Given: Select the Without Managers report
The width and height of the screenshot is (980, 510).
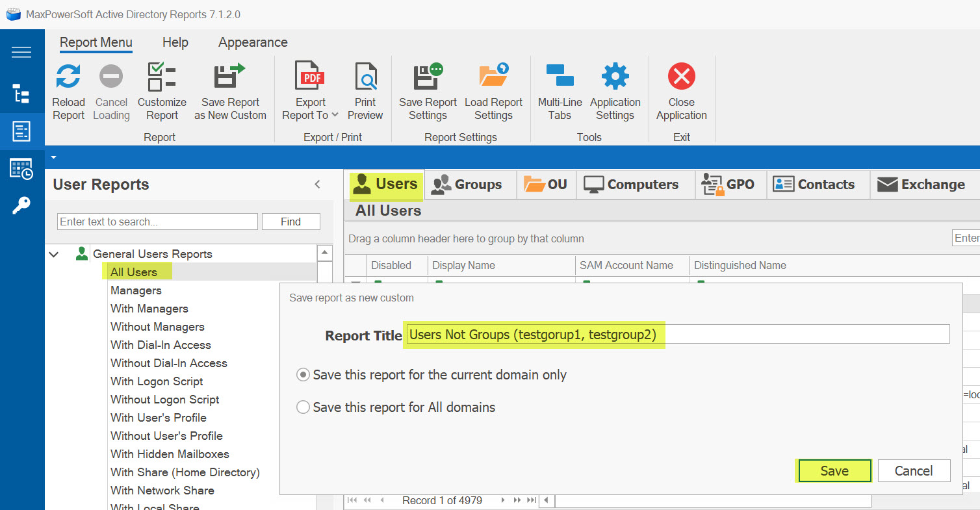Looking at the screenshot, I should pyautogui.click(x=157, y=327).
